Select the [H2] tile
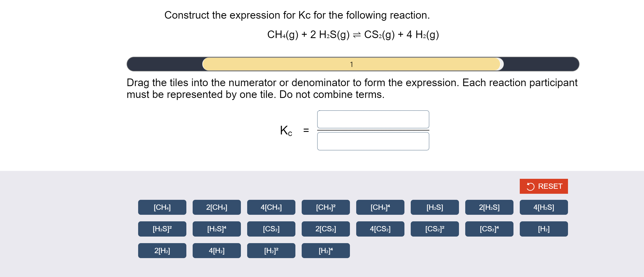644x277 pixels. pyautogui.click(x=544, y=229)
